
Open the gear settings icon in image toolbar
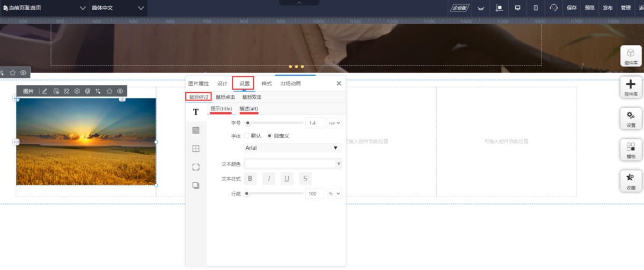tap(77, 91)
